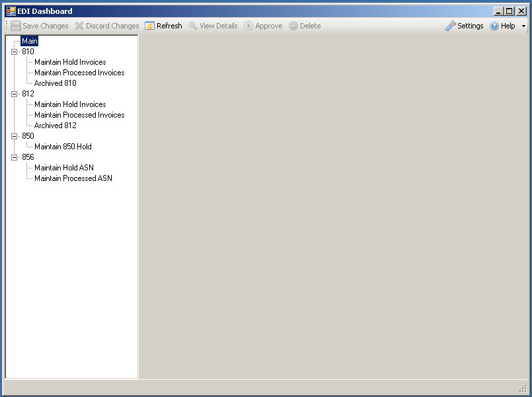Collapse the 850 tree node
The height and width of the screenshot is (397, 532).
tap(15, 136)
